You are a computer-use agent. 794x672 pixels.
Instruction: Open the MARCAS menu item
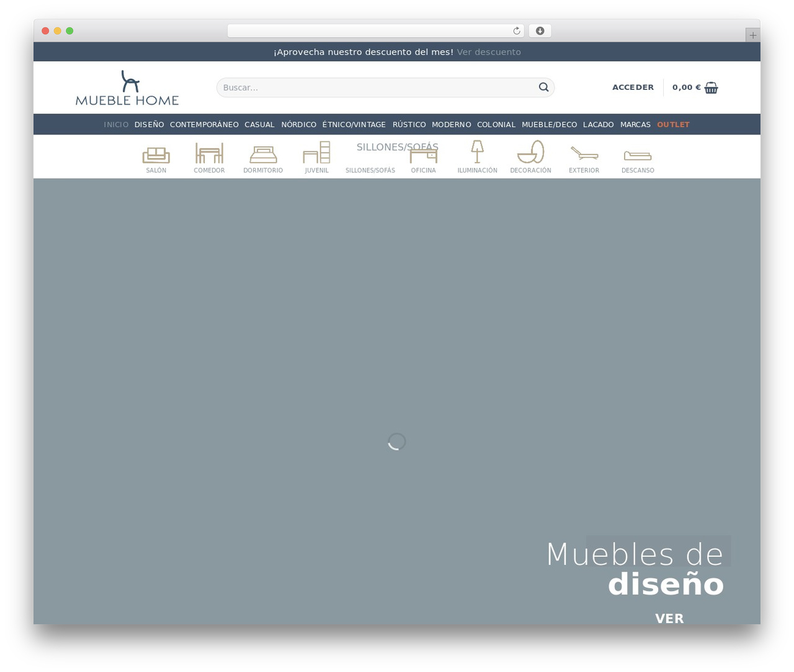pyautogui.click(x=635, y=125)
